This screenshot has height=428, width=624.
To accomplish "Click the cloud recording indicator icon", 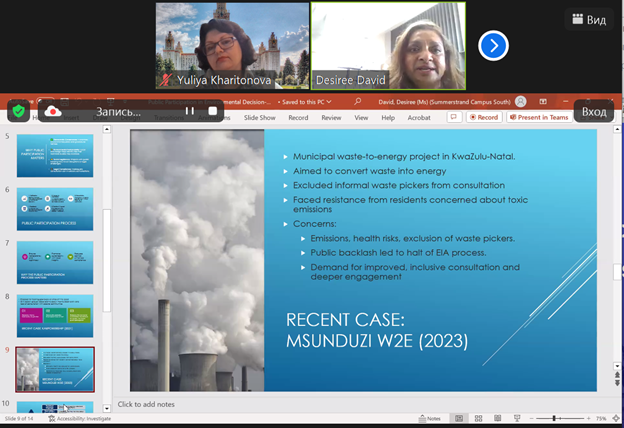I will [x=53, y=111].
